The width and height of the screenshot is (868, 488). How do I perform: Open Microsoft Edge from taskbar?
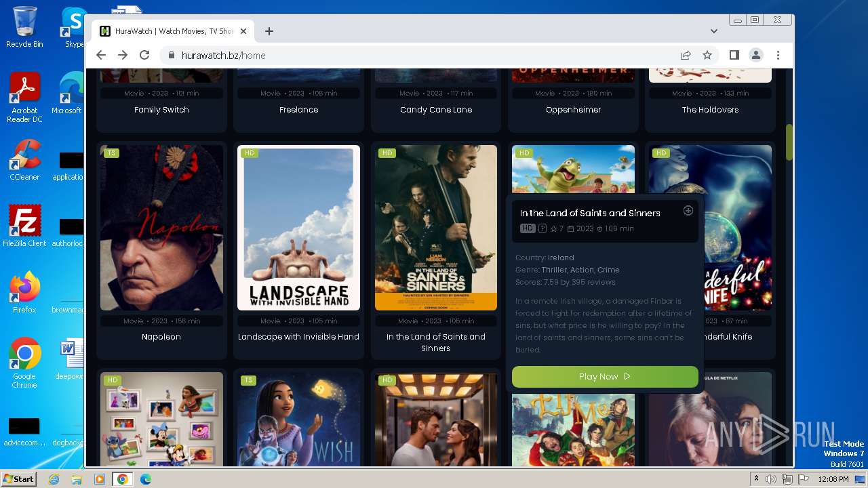[x=145, y=479]
